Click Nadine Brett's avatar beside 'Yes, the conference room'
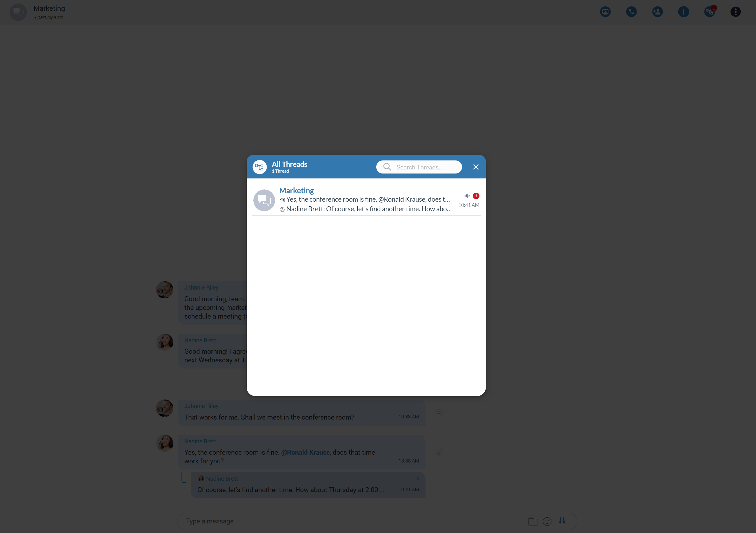The image size is (756, 533). coord(165,443)
